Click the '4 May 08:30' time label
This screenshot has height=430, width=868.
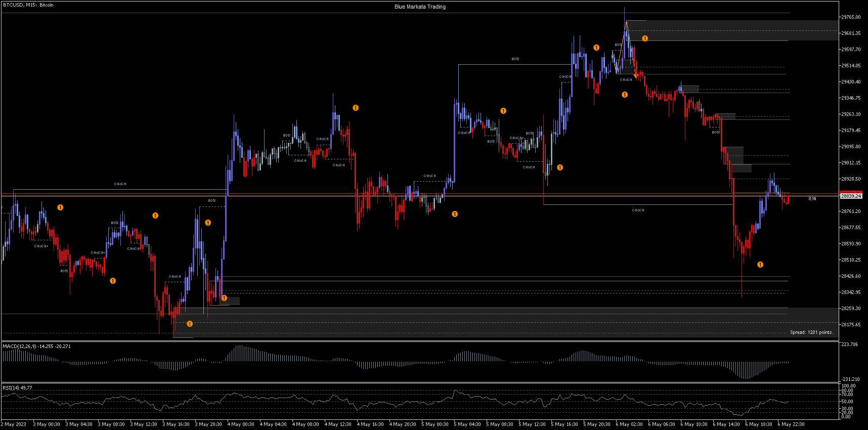(306, 424)
